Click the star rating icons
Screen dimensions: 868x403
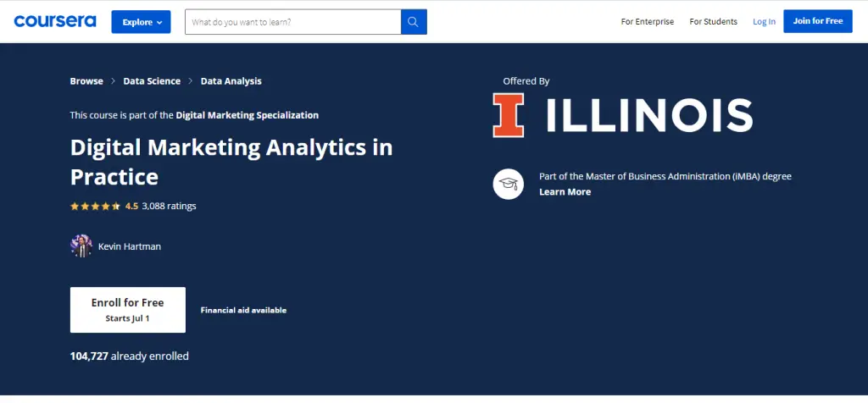pyautogui.click(x=95, y=206)
